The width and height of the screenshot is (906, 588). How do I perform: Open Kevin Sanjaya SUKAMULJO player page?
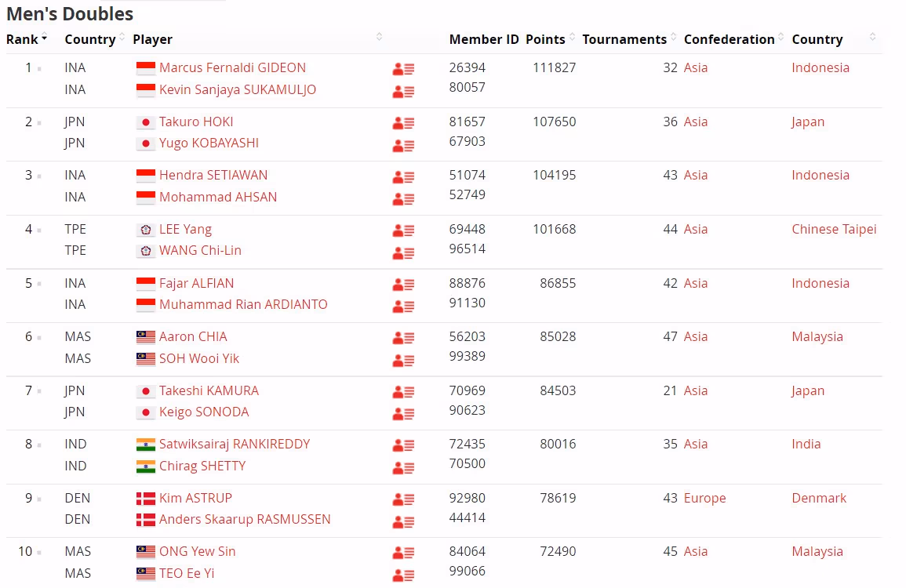237,89
